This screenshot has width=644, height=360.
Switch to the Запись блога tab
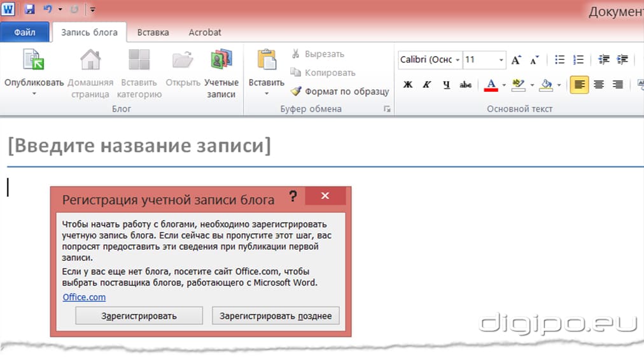(x=89, y=32)
